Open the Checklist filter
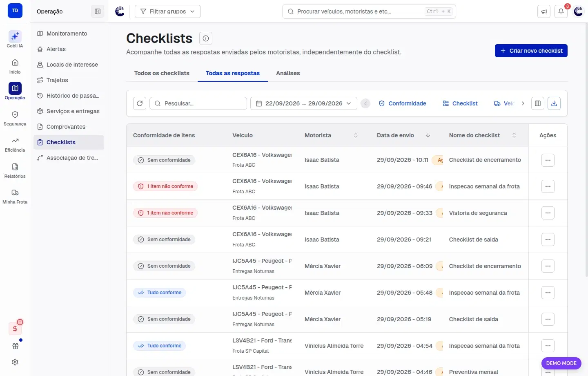Viewport: 588px width, 376px height. pyautogui.click(x=460, y=103)
